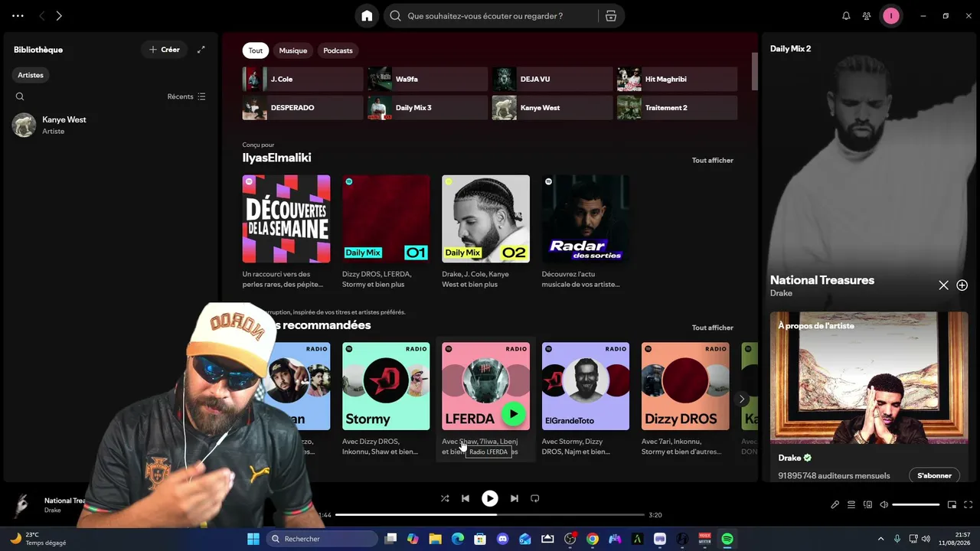Open the lyrics microphone icon

[835, 505]
